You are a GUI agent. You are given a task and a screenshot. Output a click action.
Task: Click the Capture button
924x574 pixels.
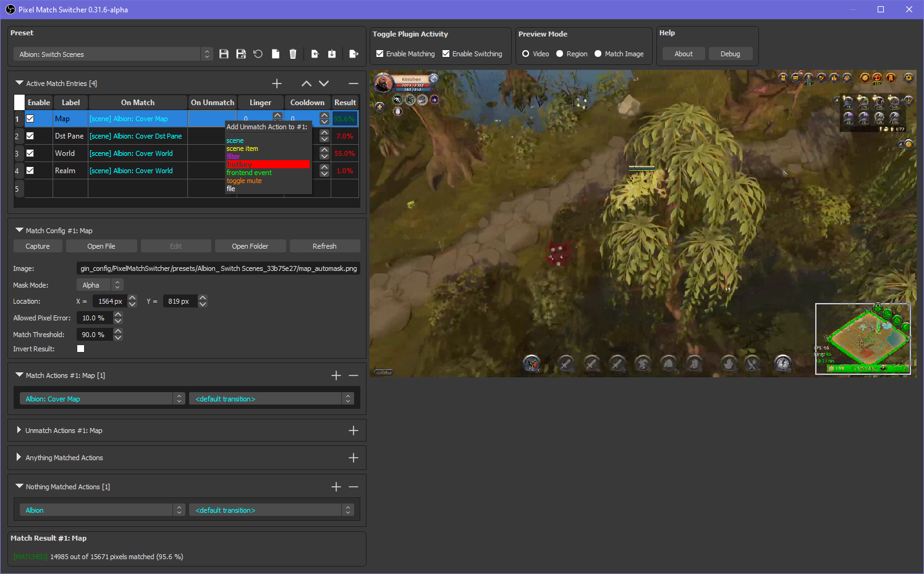(38, 246)
